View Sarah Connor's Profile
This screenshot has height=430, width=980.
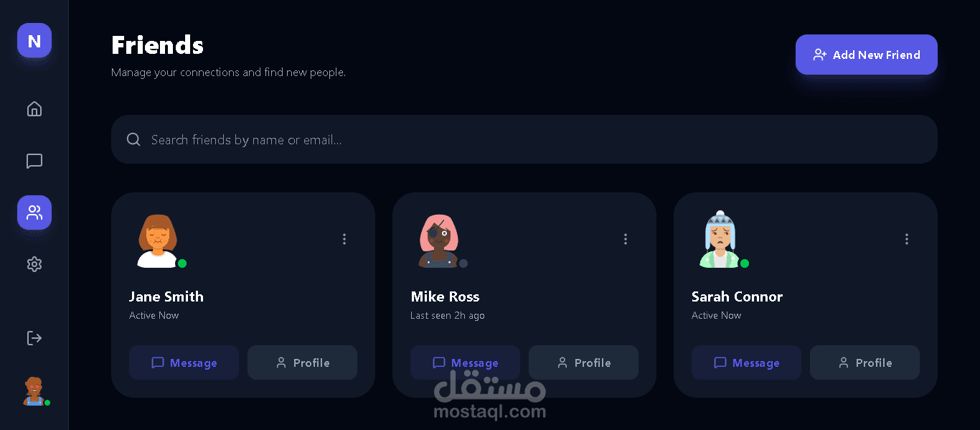click(864, 363)
